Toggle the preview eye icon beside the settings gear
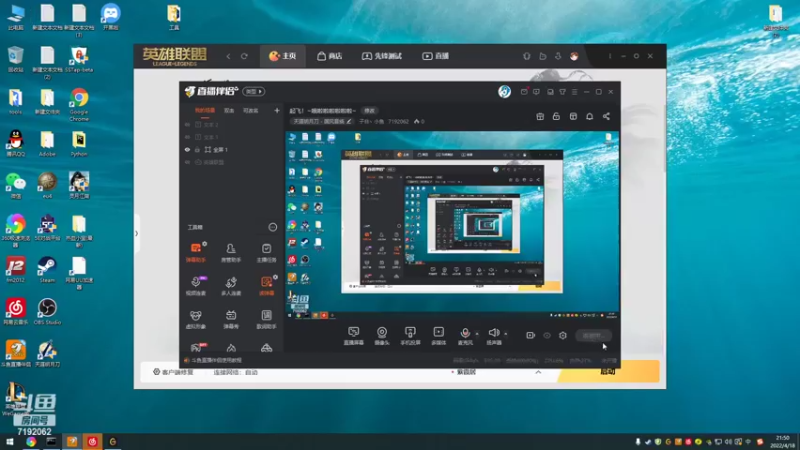 tap(547, 335)
